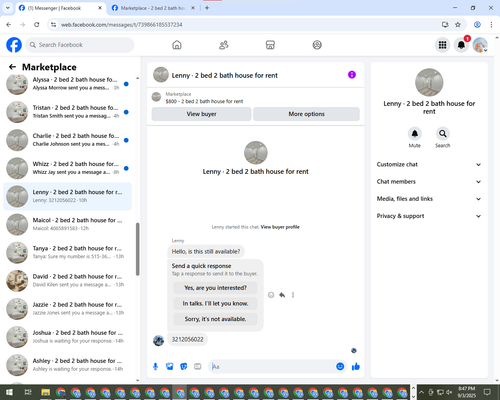
Task: Search within the Lenny conversation
Action: pos(443,134)
